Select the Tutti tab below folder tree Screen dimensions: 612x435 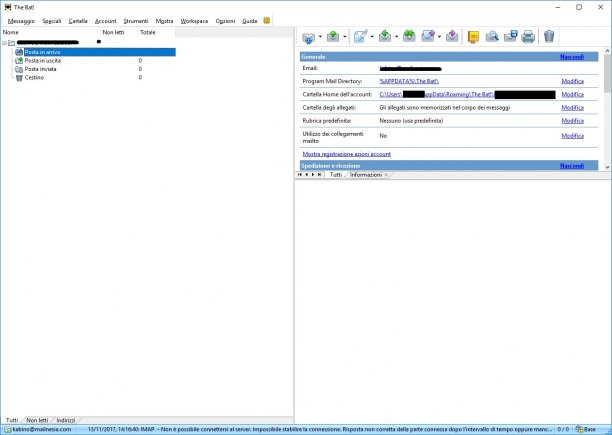pos(12,420)
